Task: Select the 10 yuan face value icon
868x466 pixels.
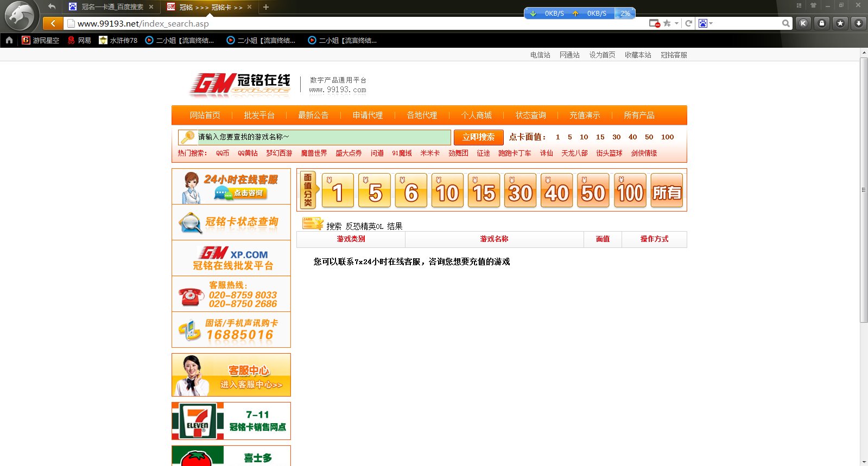Action: coord(447,190)
